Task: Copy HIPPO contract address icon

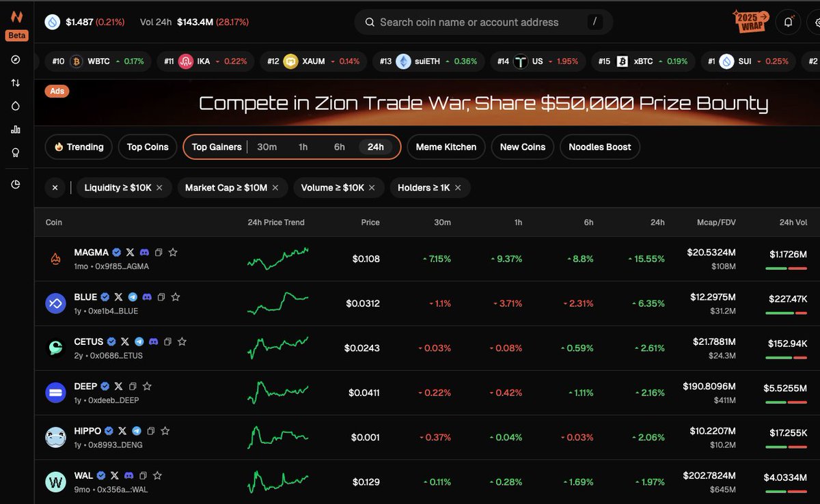Action: pyautogui.click(x=151, y=431)
